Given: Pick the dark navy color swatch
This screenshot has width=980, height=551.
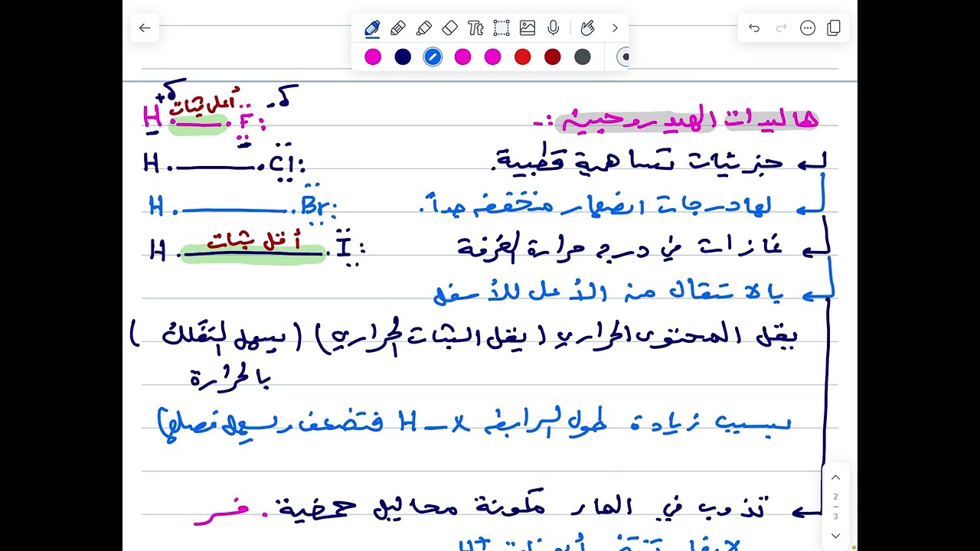Looking at the screenshot, I should click(403, 57).
